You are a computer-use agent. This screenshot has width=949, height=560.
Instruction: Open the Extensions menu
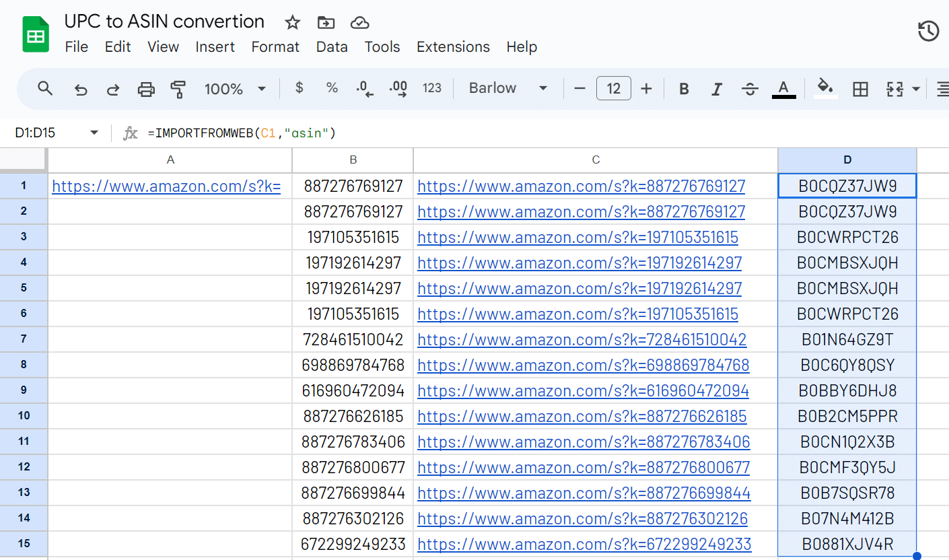pos(453,47)
